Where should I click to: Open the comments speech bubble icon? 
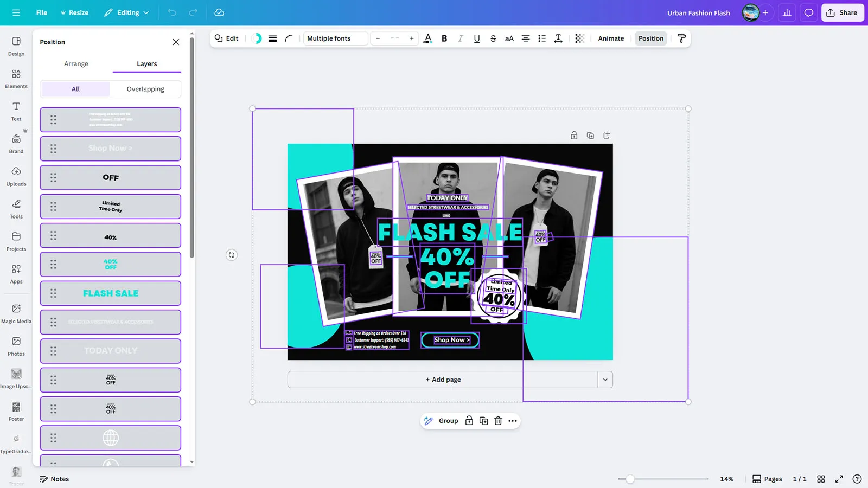click(808, 13)
